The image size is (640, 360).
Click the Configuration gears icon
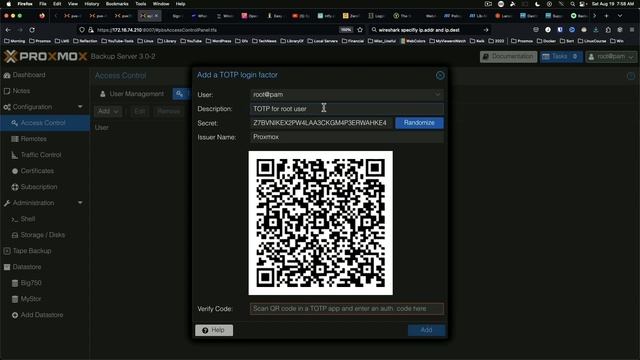[7, 107]
